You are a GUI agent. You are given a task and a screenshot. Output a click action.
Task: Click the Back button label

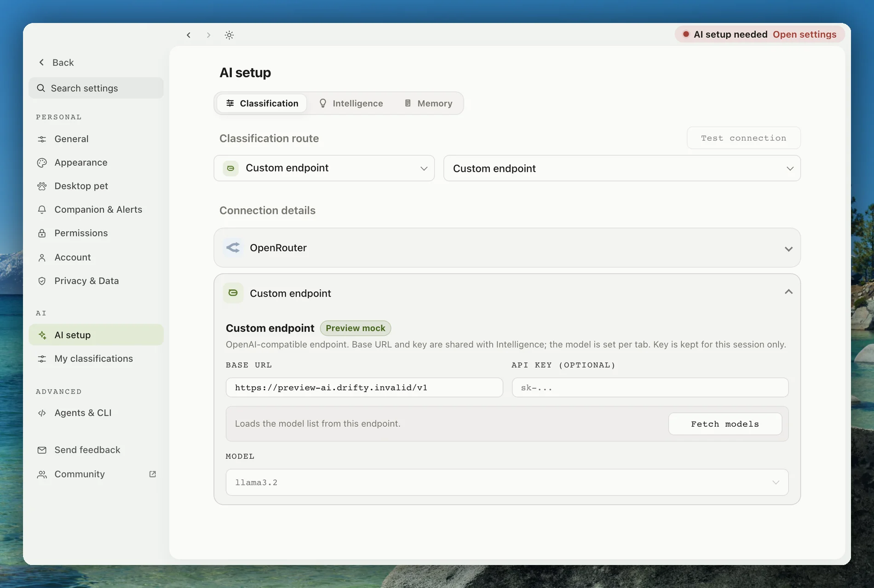[x=63, y=63]
